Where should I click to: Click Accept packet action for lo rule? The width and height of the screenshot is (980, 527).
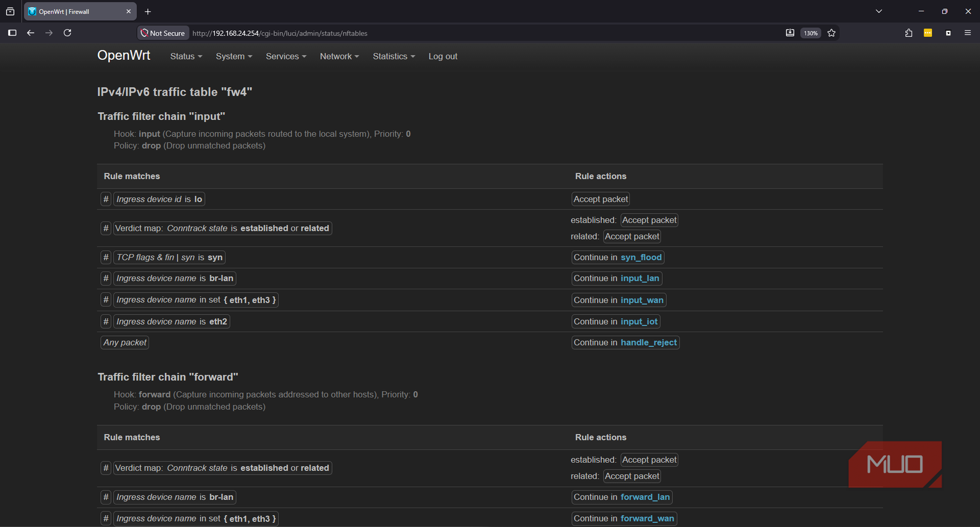pyautogui.click(x=600, y=199)
